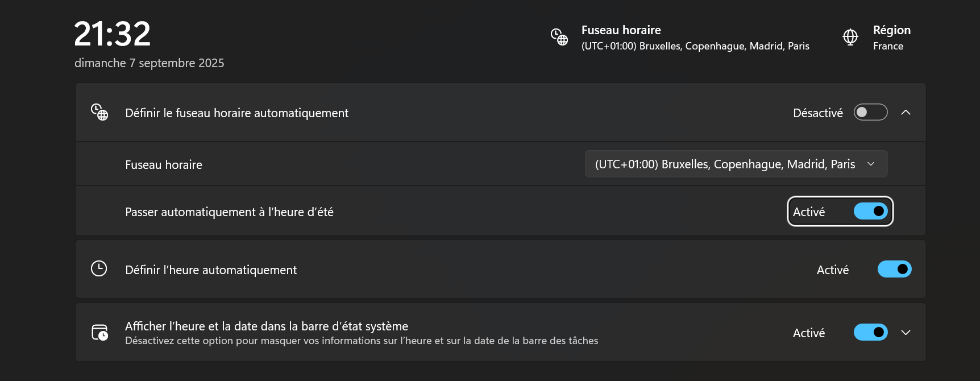The image size is (980, 381).
Task: Click the Passer automatiquement à l'heure d'été label
Action: pyautogui.click(x=229, y=212)
